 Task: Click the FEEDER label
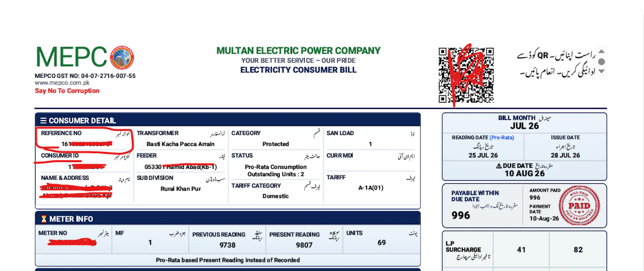pyautogui.click(x=147, y=155)
